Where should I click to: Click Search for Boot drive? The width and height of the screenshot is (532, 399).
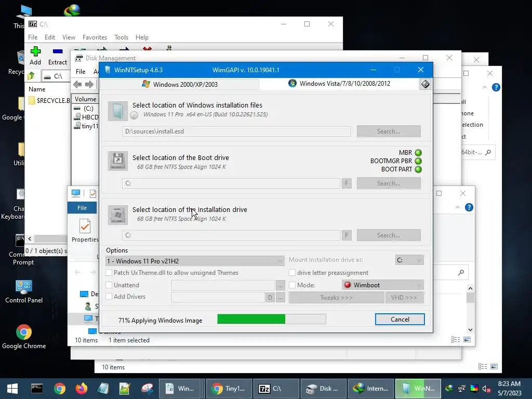(x=389, y=183)
